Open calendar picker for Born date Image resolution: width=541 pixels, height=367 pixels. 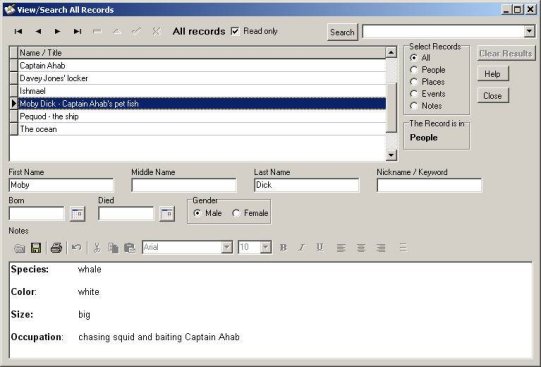point(77,214)
